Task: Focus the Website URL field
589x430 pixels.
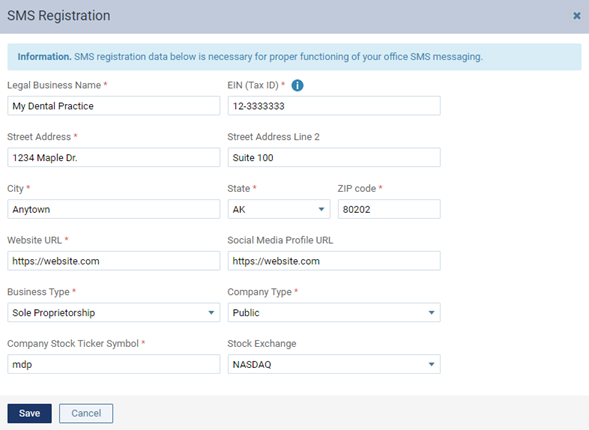Action: [x=113, y=261]
